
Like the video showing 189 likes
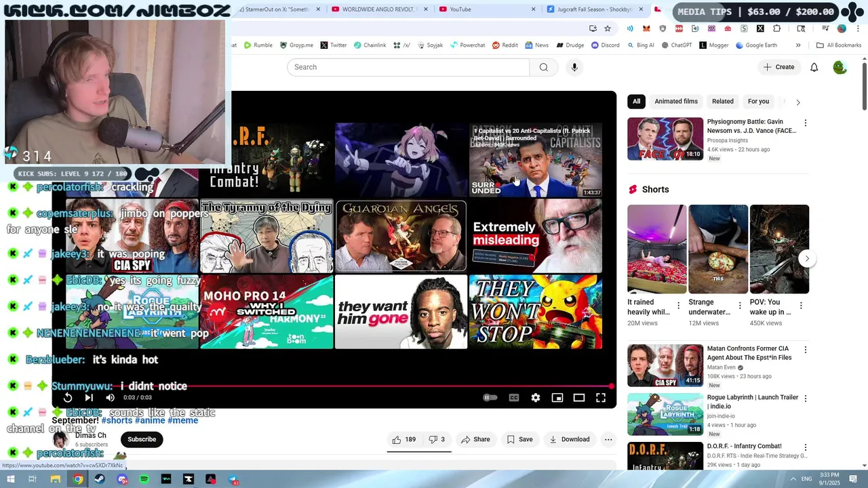click(x=403, y=439)
